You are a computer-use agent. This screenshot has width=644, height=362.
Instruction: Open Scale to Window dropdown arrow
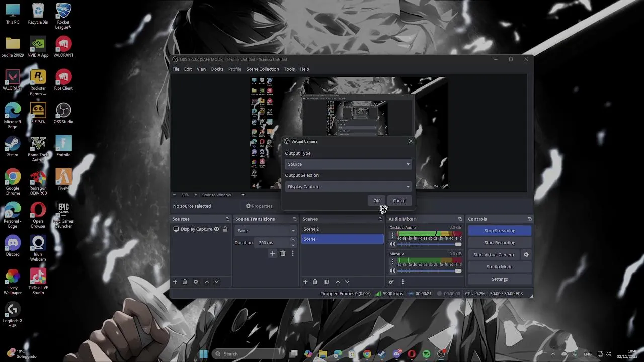tap(243, 195)
